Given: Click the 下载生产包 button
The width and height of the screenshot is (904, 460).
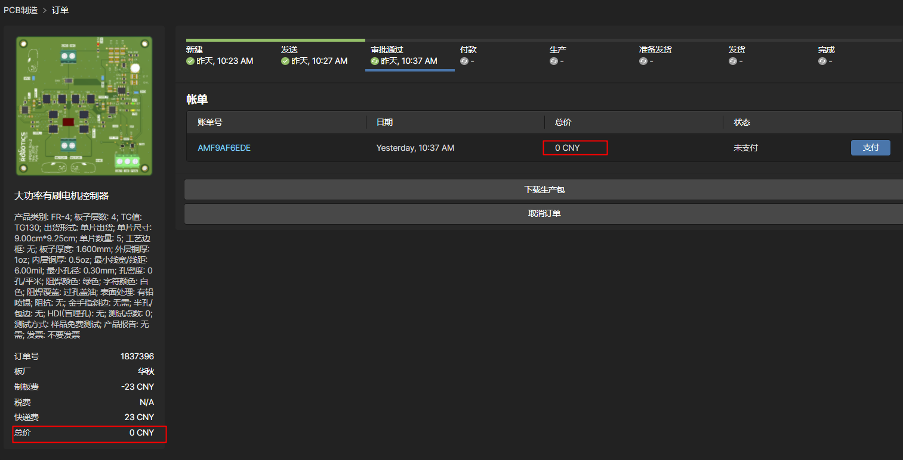Looking at the screenshot, I should tap(544, 190).
